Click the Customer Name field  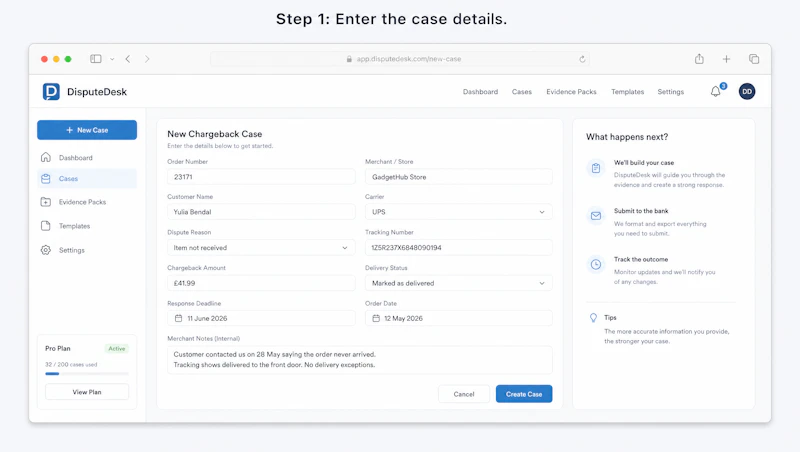(x=261, y=212)
